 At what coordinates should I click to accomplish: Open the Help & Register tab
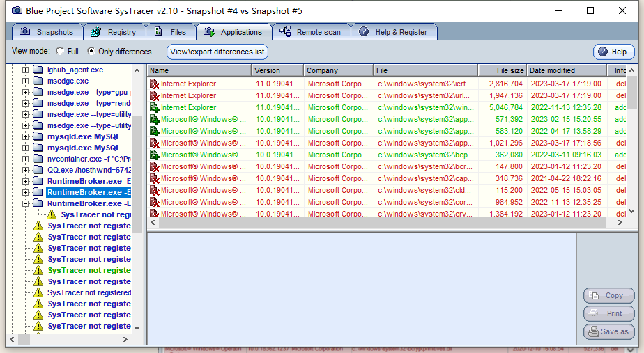tap(394, 32)
